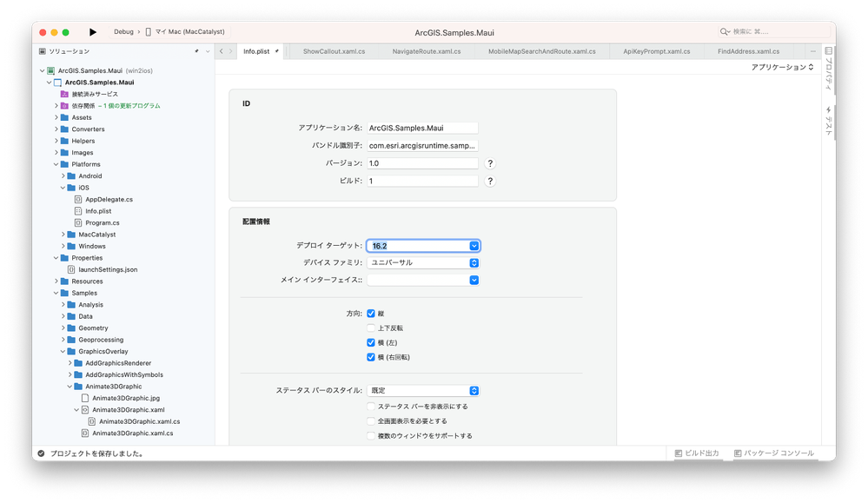
Task: Run the project with the play button
Action: [x=93, y=32]
